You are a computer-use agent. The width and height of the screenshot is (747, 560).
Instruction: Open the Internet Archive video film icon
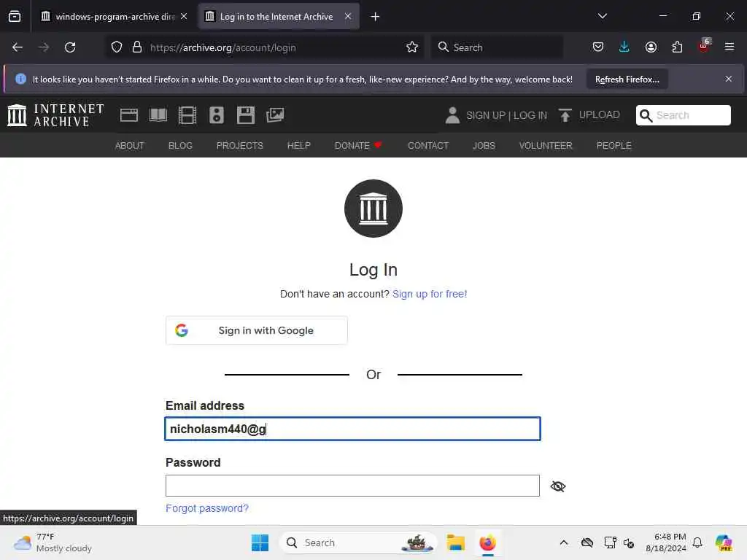pyautogui.click(x=187, y=115)
